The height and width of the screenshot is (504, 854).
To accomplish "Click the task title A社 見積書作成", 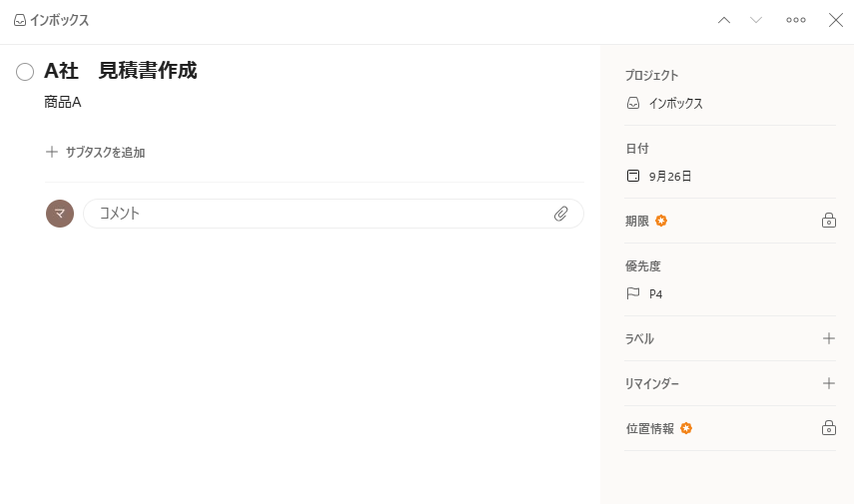I will pyautogui.click(x=121, y=71).
